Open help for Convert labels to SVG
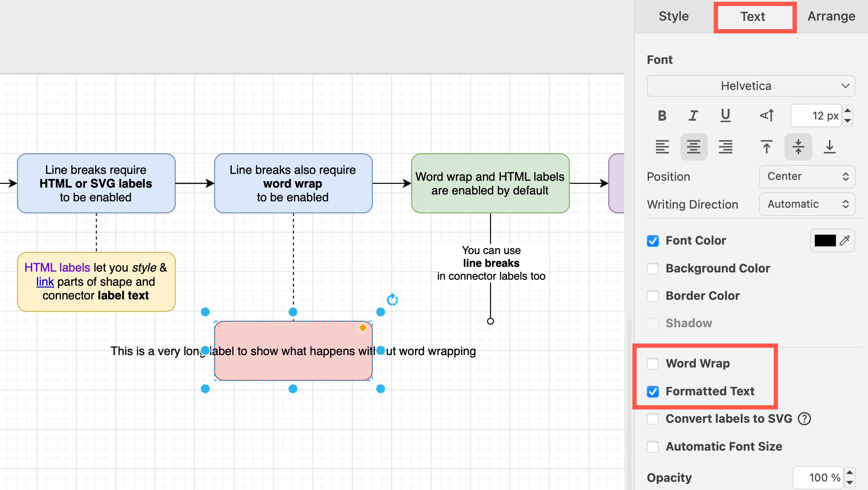868x490 pixels. tap(805, 418)
